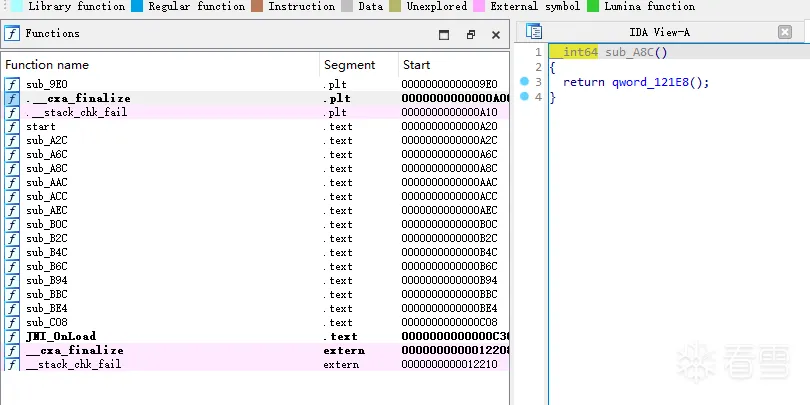Switch to the IDA View-A tab
The height and width of the screenshot is (405, 810).
coord(659,32)
